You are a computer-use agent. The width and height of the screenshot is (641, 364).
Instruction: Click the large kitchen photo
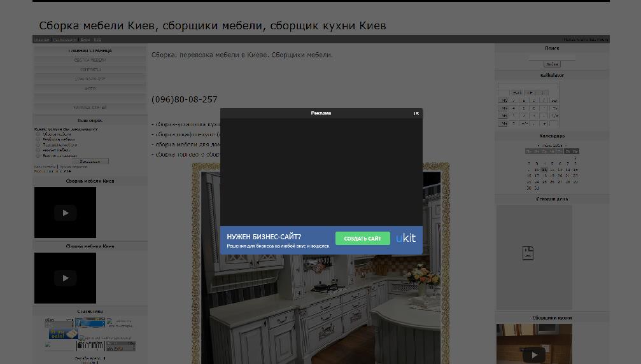coord(321,263)
